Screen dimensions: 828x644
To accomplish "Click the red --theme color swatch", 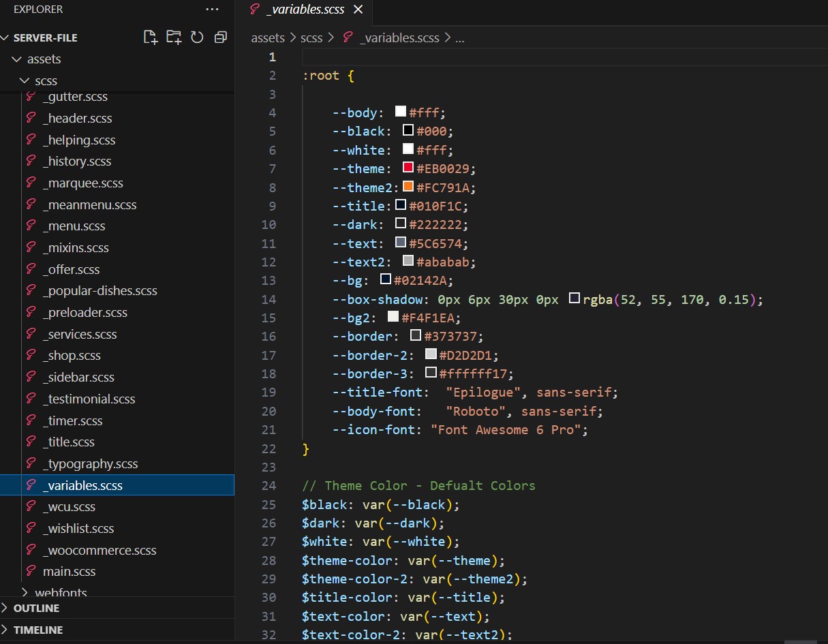I will point(408,168).
